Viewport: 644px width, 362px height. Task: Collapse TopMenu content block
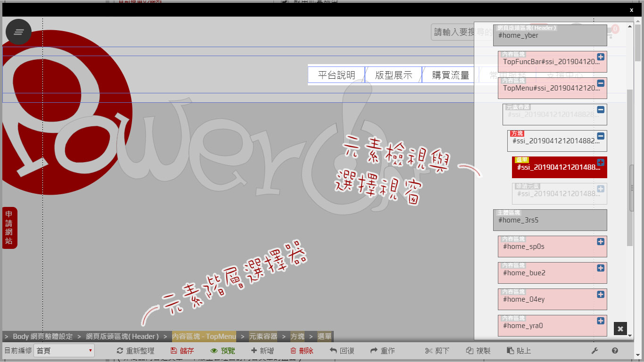(601, 83)
